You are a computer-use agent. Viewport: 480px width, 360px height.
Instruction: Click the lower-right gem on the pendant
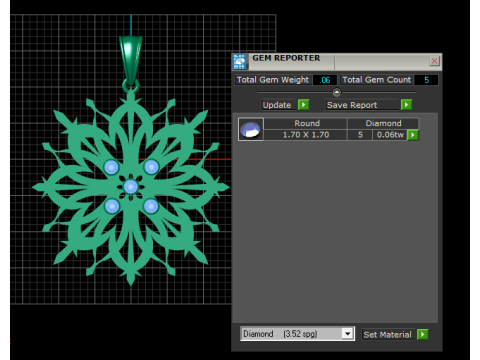point(151,206)
